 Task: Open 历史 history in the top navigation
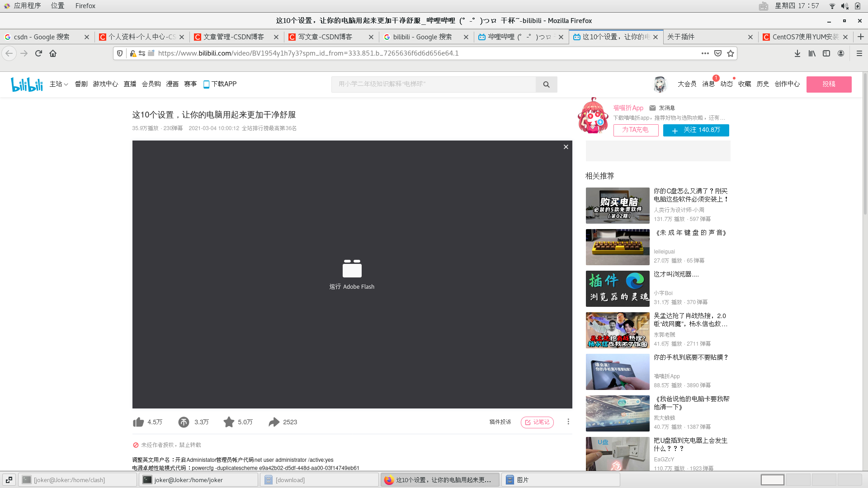coord(763,84)
